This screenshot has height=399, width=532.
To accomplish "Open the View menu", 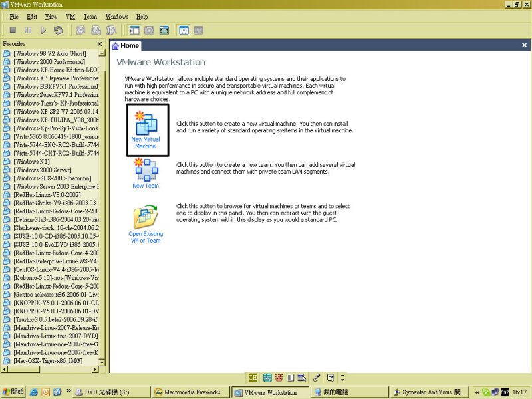I will (51, 17).
